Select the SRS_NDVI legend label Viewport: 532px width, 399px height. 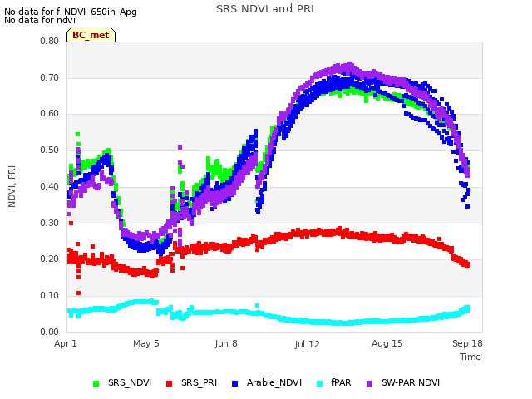pyautogui.click(x=130, y=382)
